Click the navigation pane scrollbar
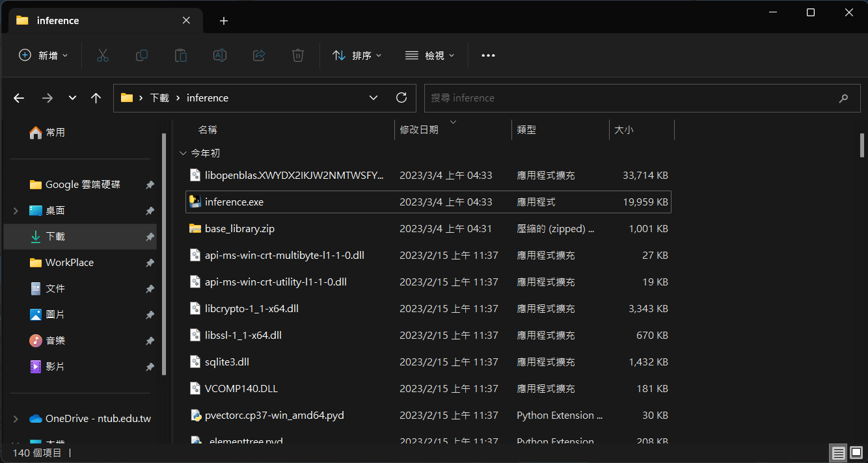Image resolution: width=868 pixels, height=463 pixels. [164, 254]
